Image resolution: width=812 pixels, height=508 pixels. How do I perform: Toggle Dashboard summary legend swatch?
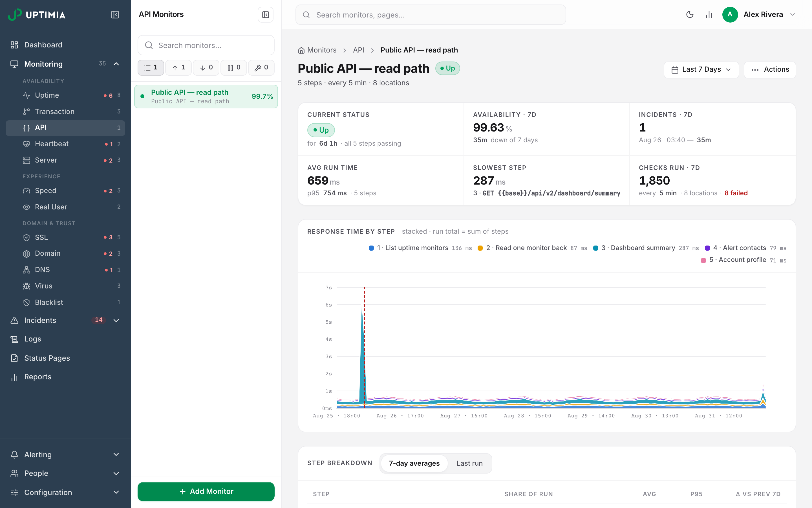(x=595, y=248)
